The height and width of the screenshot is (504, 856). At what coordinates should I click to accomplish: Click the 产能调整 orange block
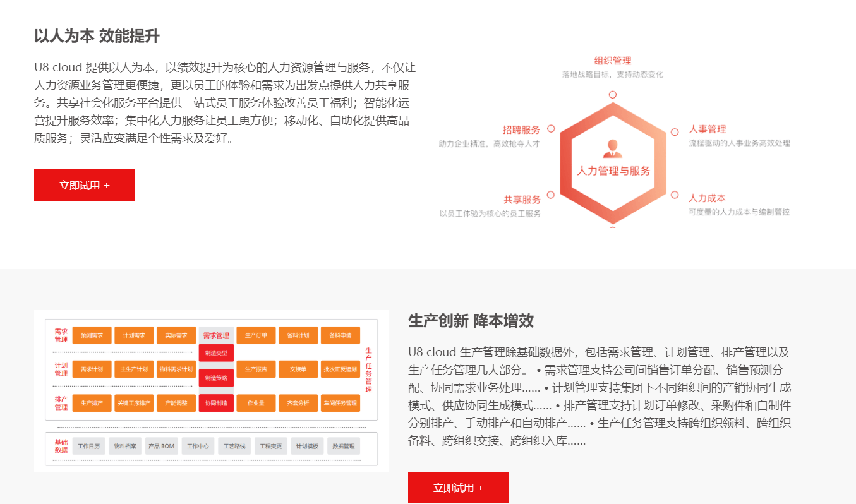point(176,403)
